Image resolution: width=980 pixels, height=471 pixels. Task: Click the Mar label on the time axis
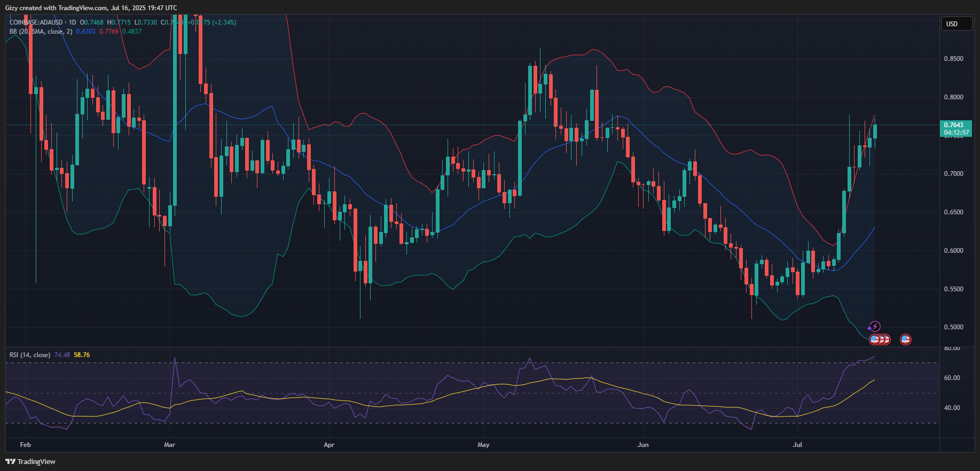click(169, 445)
